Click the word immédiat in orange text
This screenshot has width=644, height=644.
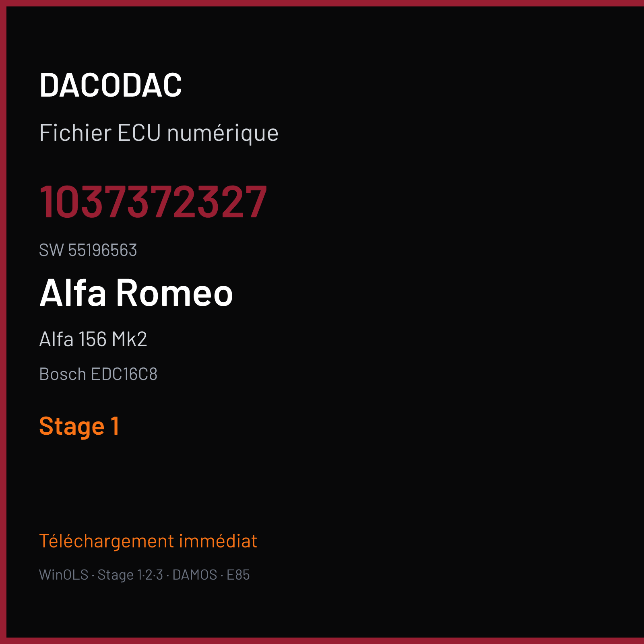tap(218, 541)
